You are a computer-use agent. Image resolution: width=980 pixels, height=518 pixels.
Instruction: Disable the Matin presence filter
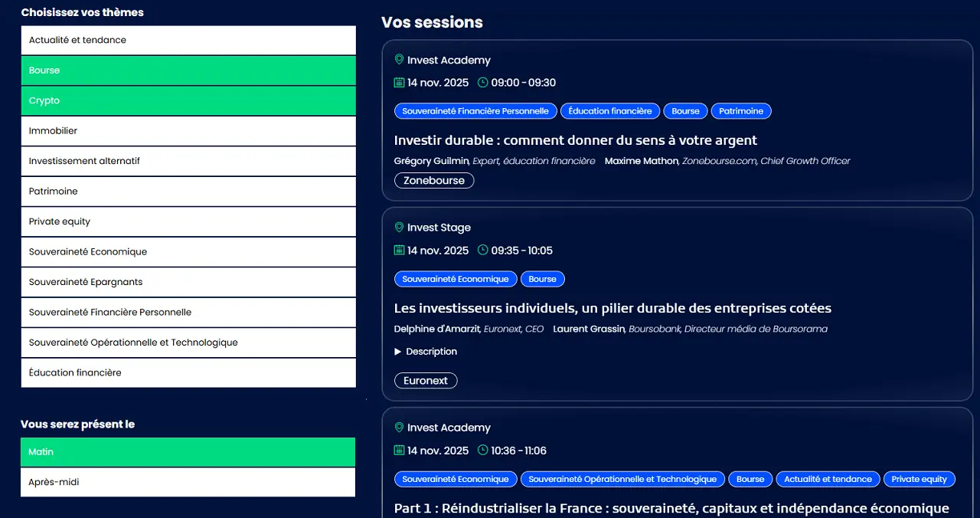coord(188,452)
